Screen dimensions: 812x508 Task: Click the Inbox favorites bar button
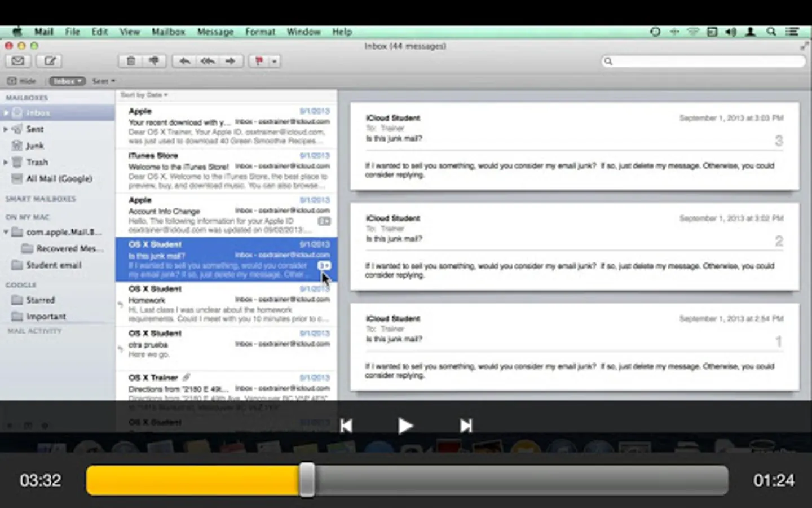67,81
